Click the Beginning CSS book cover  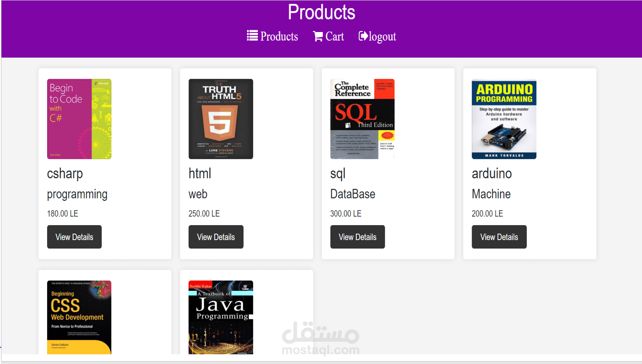click(79, 317)
